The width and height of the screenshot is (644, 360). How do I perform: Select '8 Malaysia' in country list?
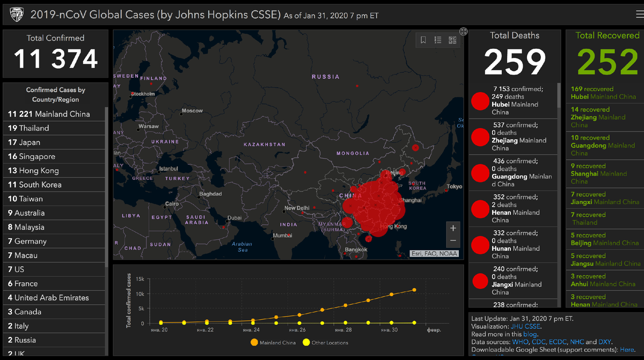54,227
